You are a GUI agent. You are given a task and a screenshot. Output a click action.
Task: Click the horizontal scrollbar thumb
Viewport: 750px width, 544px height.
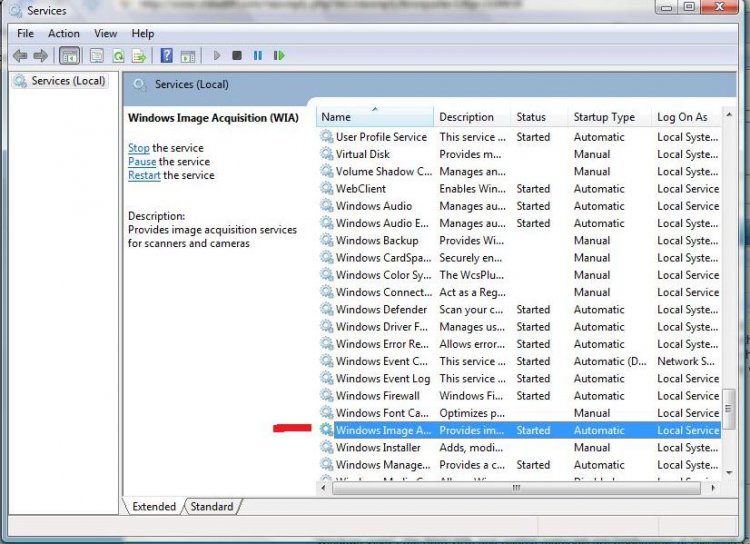517,488
